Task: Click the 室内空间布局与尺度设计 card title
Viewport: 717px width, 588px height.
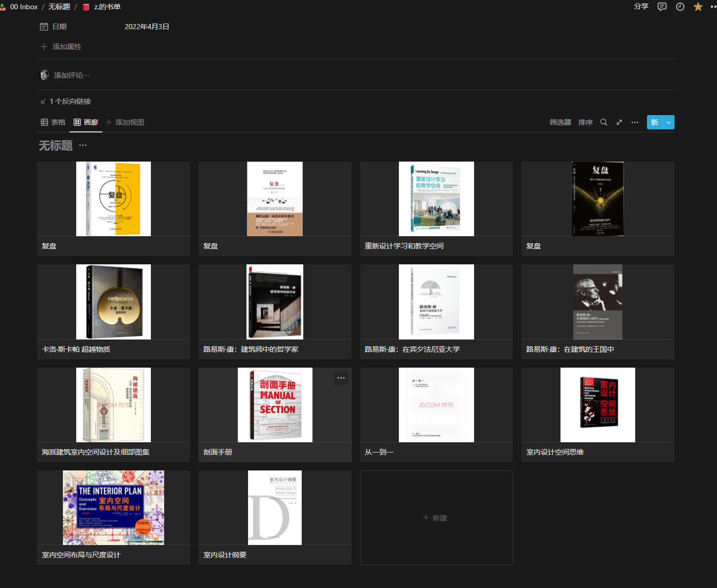Action: 81,555
